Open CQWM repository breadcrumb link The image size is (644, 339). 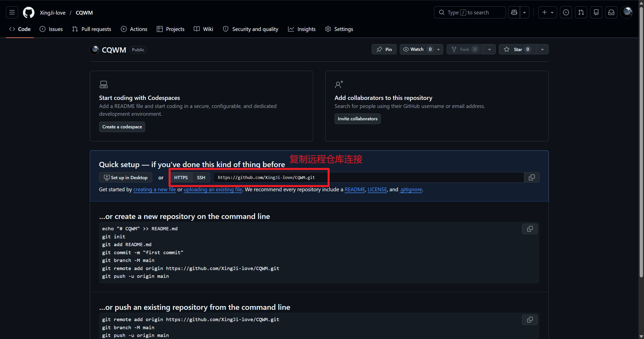pos(84,13)
